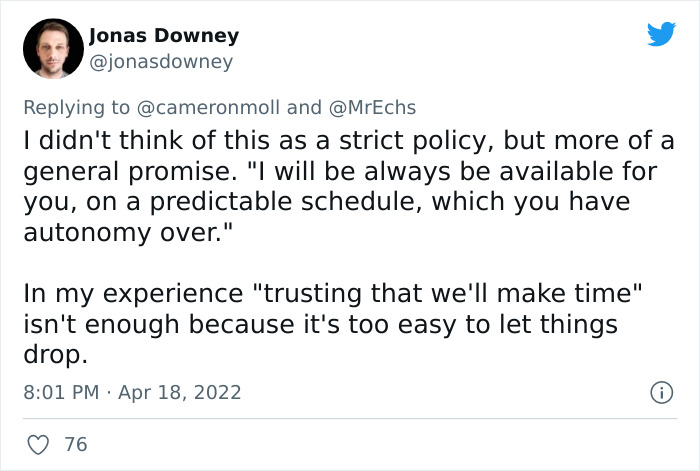Open the tweet info circle icon
Viewport: 700px width, 471px height.
(x=660, y=393)
